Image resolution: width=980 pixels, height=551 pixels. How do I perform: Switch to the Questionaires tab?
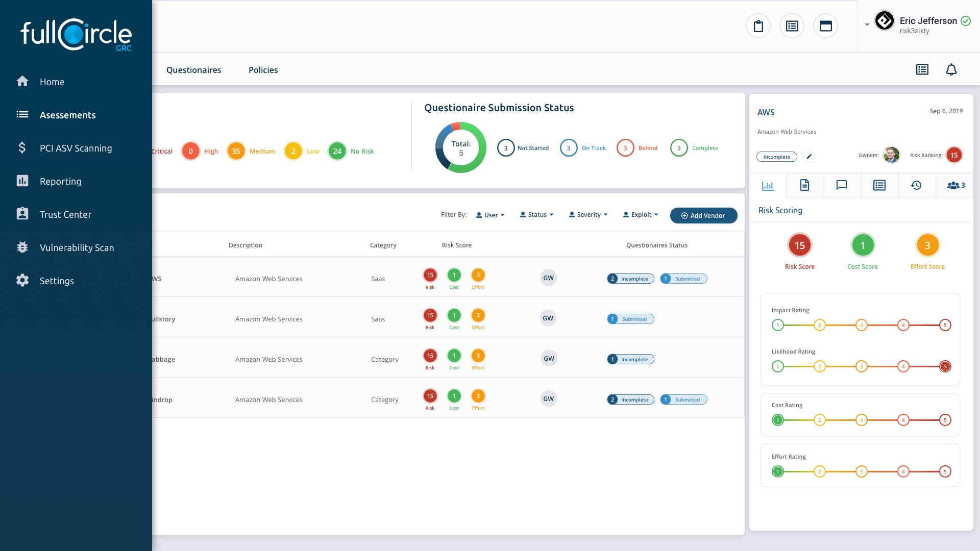tap(193, 70)
